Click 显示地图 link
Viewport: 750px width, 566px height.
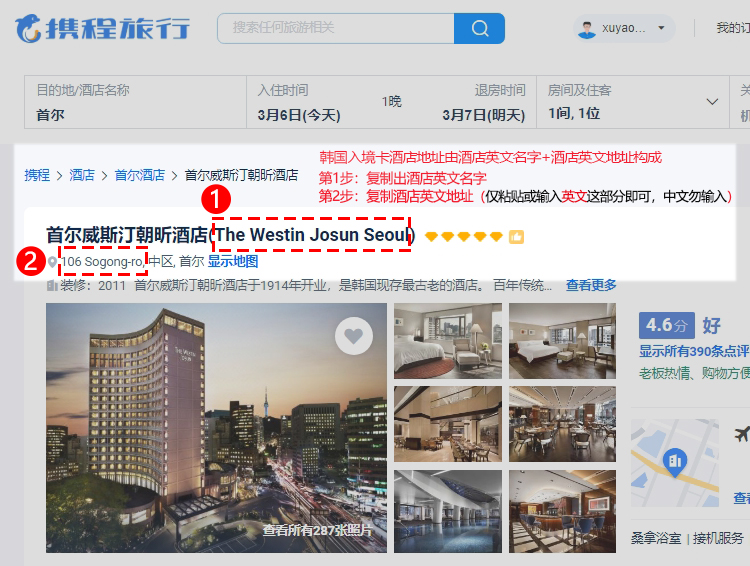233,261
